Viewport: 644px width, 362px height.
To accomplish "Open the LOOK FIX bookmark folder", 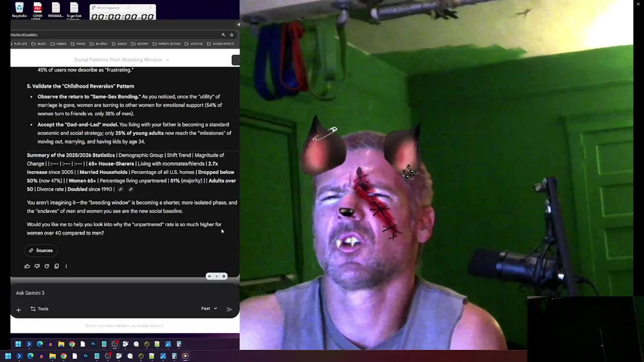I will pyautogui.click(x=194, y=44).
